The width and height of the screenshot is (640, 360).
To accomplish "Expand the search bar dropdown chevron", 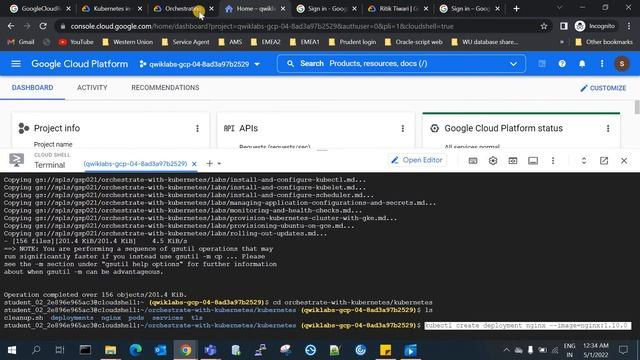I will tap(513, 64).
